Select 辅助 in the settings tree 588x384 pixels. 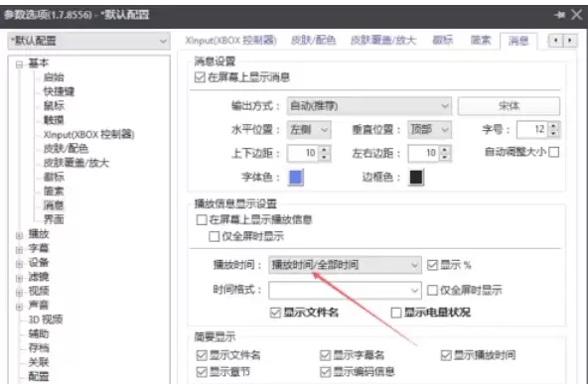pos(39,333)
